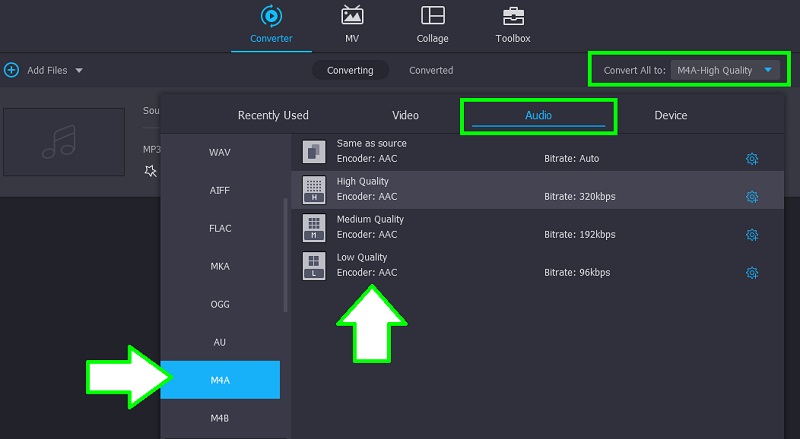Click the plus icon beside Add Files
Image resolution: width=800 pixels, height=439 pixels.
11,70
